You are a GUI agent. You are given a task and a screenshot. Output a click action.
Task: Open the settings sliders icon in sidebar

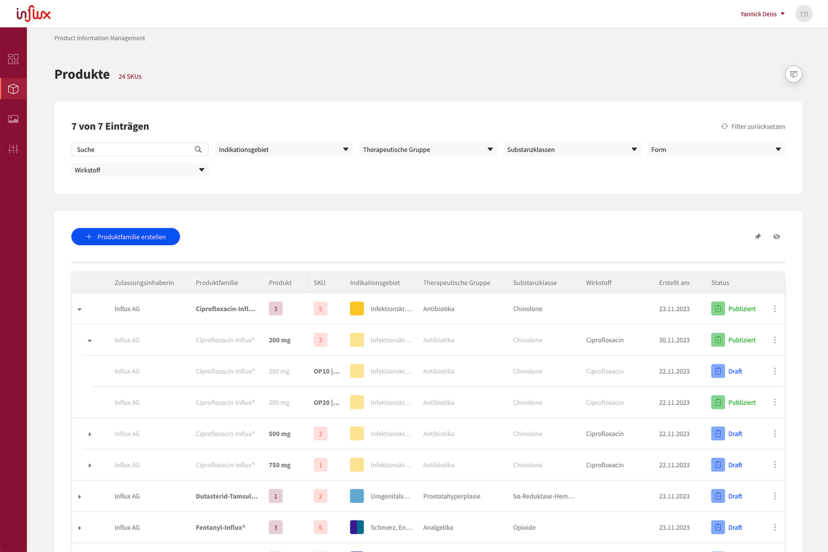[x=13, y=149]
